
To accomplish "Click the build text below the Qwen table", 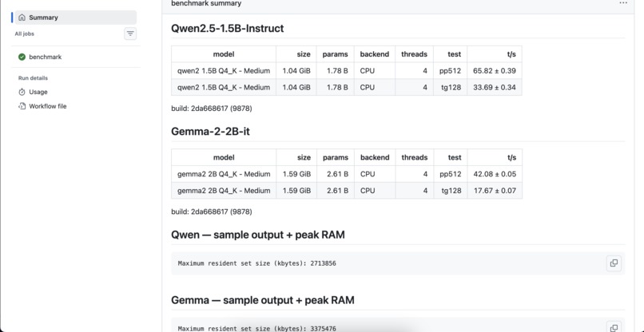I will tap(212, 109).
